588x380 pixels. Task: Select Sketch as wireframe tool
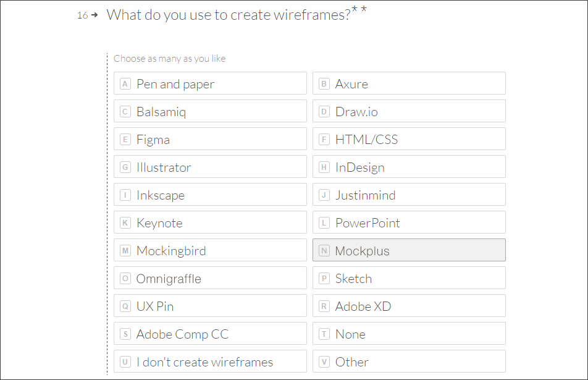409,278
